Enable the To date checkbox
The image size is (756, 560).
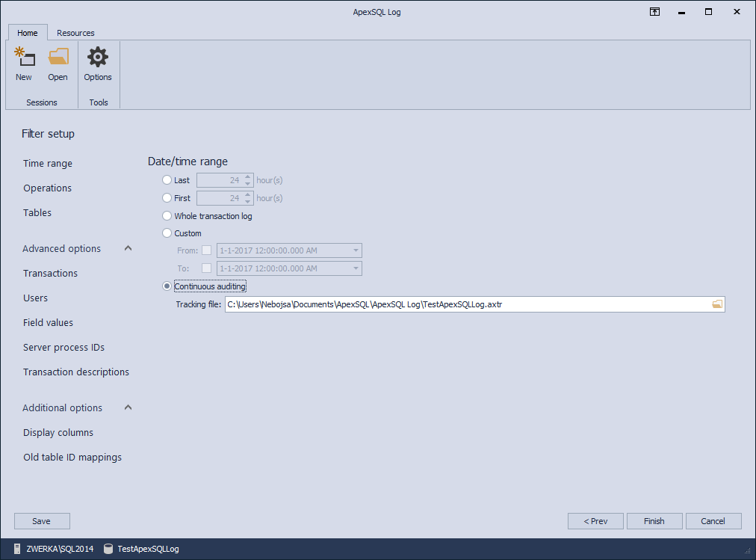[x=206, y=268]
